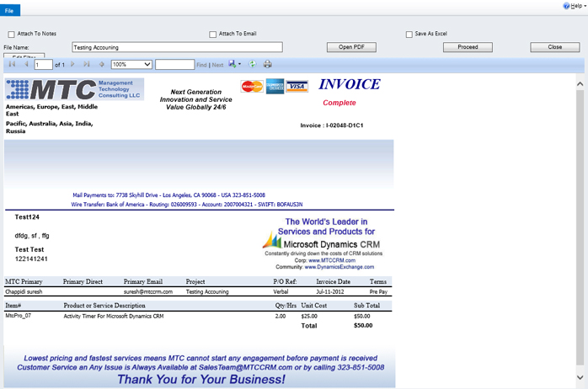This screenshot has width=588, height=389.
Task: Click the File Name text field
Action: [177, 47]
